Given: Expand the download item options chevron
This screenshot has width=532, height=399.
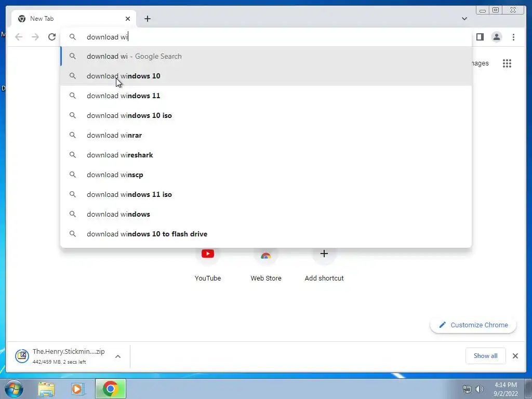Looking at the screenshot, I should 118,356.
